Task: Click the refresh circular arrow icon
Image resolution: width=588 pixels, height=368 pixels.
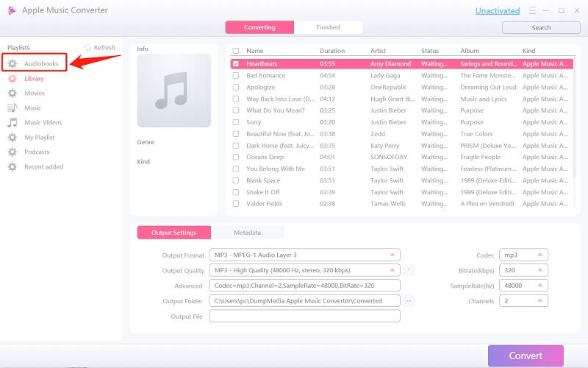Action: click(87, 48)
